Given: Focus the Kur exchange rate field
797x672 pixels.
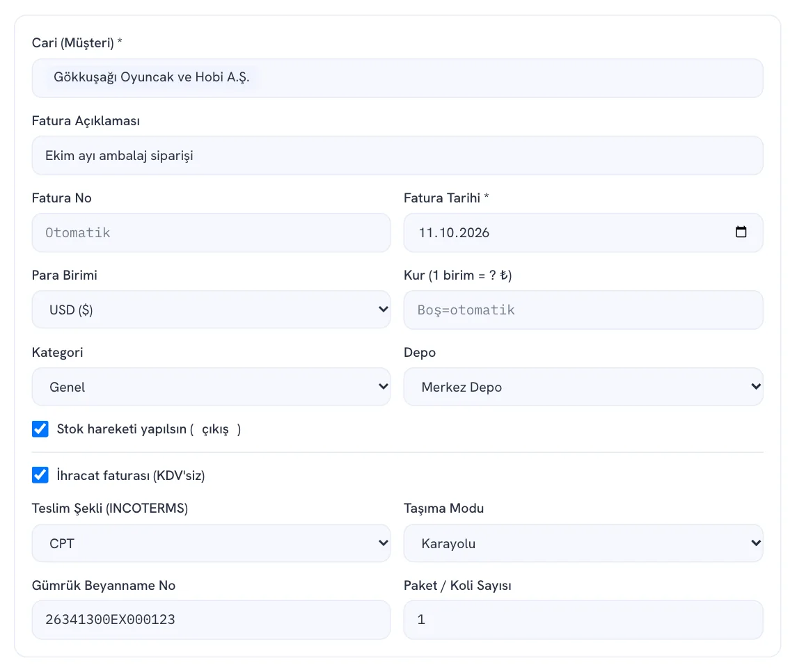Looking at the screenshot, I should 583,310.
